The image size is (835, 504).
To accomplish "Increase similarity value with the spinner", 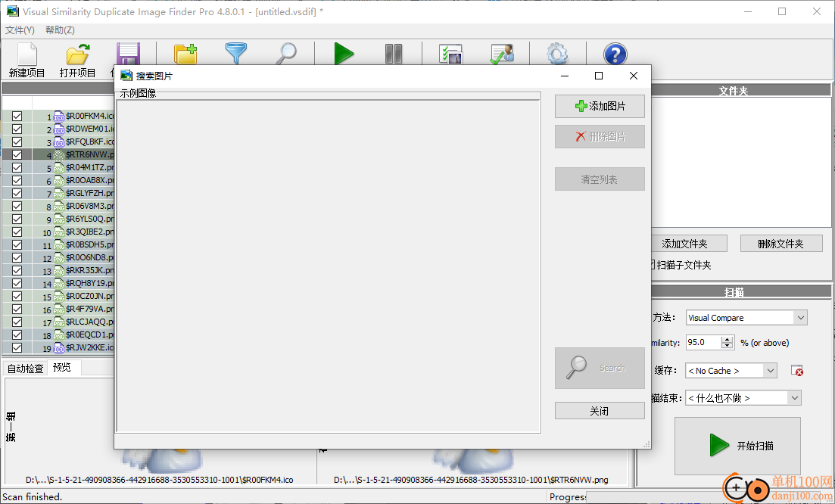I will [x=727, y=339].
